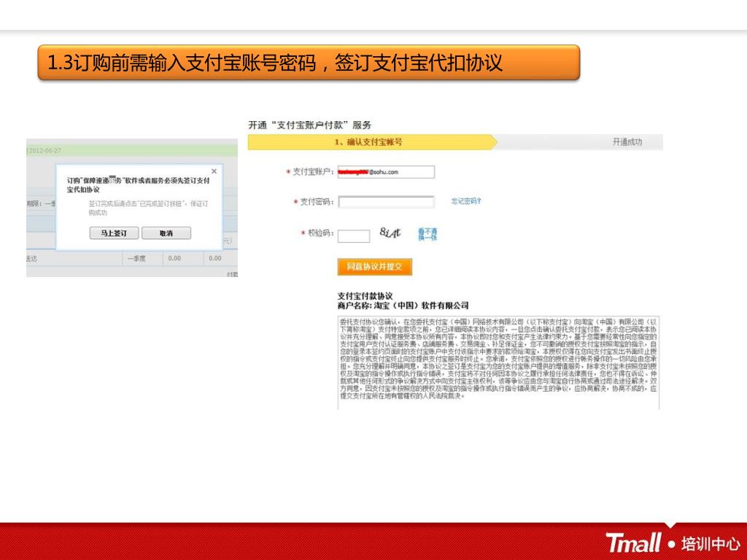Click the 支付宝付款协议 heading

[x=365, y=296]
